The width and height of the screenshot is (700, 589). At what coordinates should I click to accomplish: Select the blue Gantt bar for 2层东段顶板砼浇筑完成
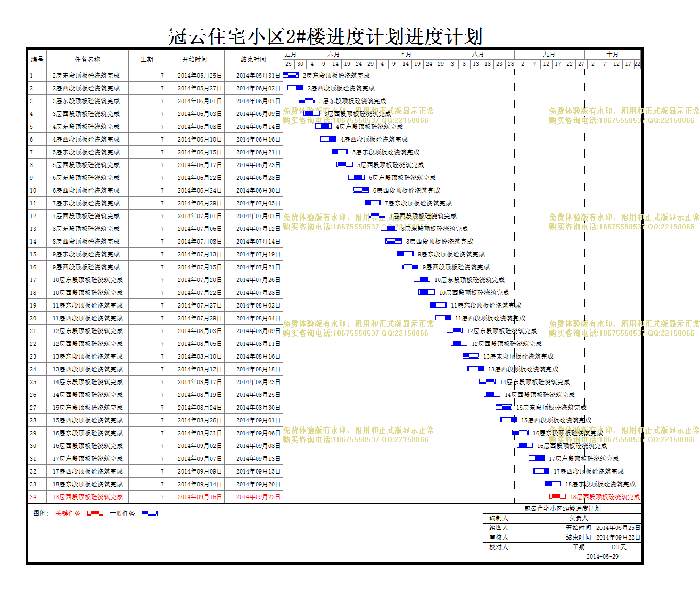[291, 75]
